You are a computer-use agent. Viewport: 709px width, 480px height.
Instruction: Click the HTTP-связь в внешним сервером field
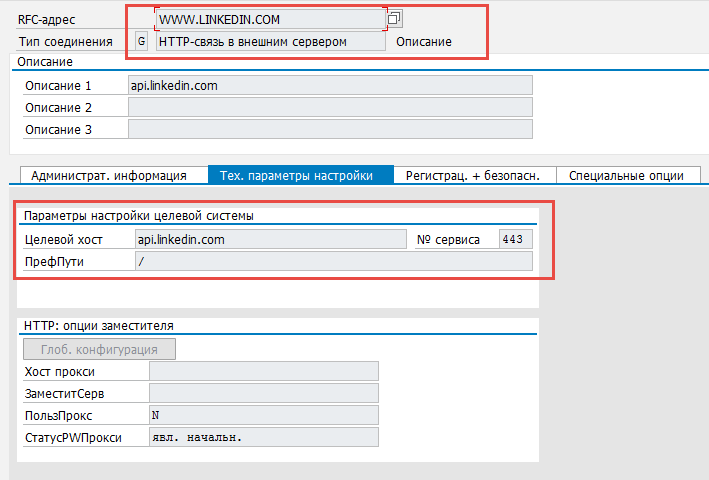(x=270, y=42)
